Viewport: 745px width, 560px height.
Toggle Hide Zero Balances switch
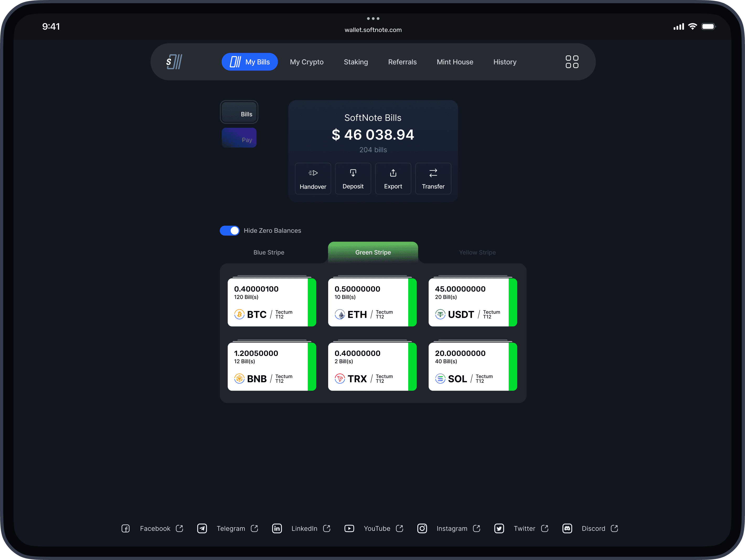pyautogui.click(x=230, y=230)
